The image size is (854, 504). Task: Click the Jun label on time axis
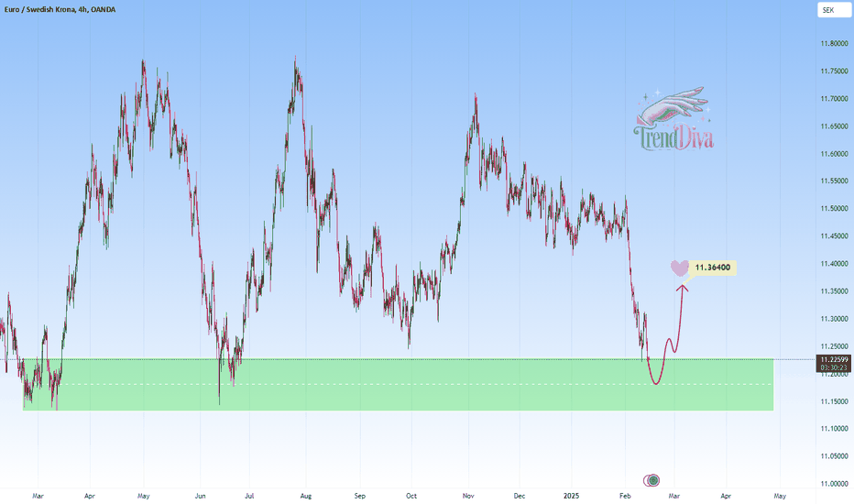201,496
